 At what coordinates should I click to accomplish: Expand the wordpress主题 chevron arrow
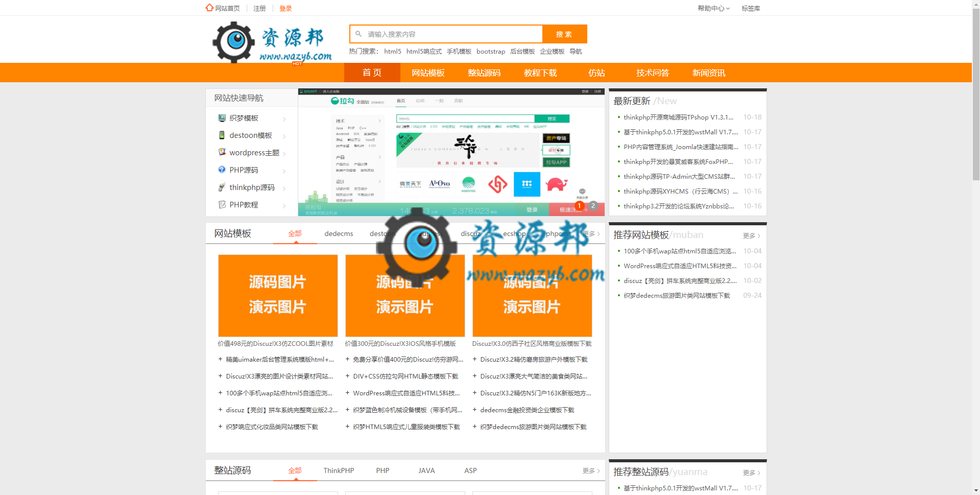[284, 154]
